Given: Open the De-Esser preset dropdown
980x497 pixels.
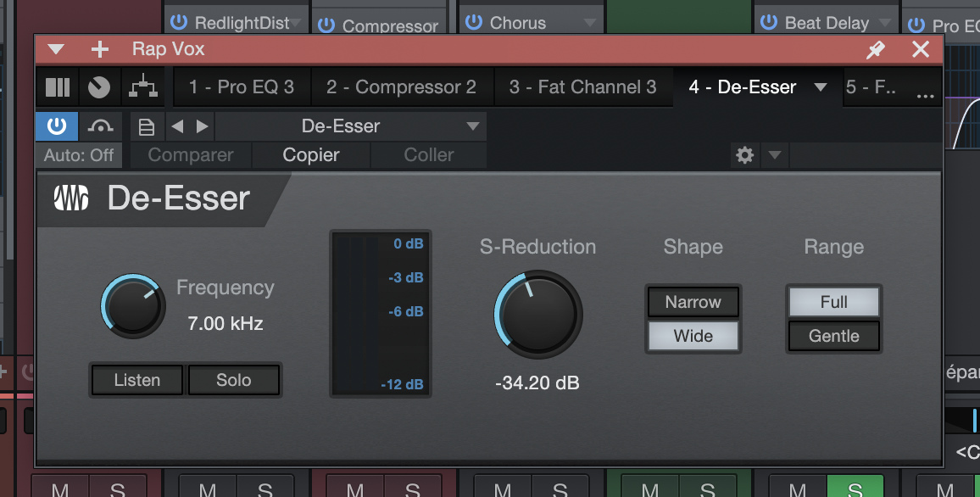Looking at the screenshot, I should (x=351, y=126).
